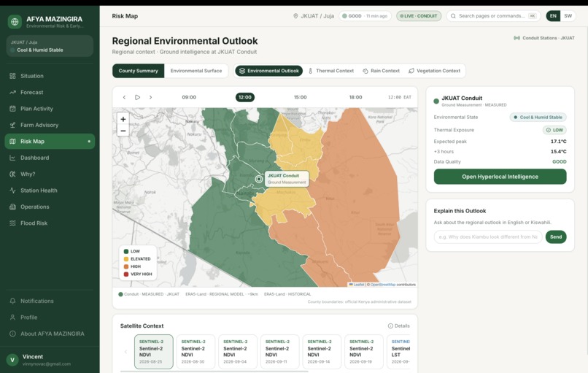Open the Situation page icon

coord(12,76)
